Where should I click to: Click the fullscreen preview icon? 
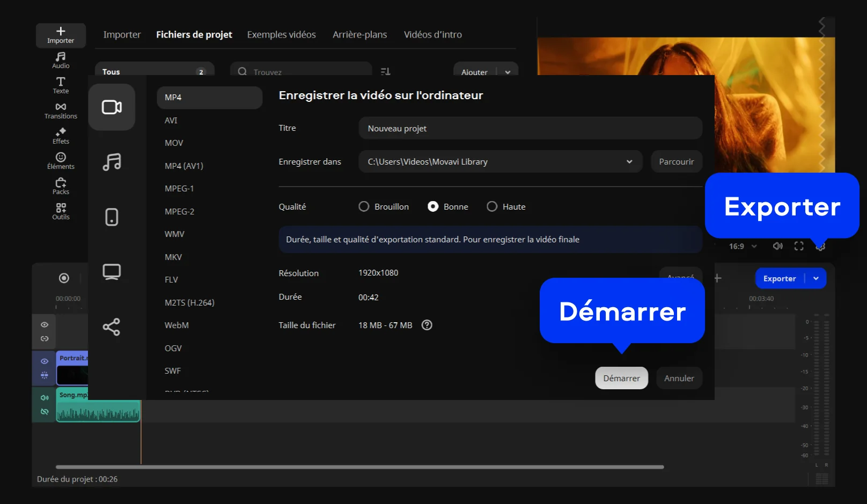[799, 246]
